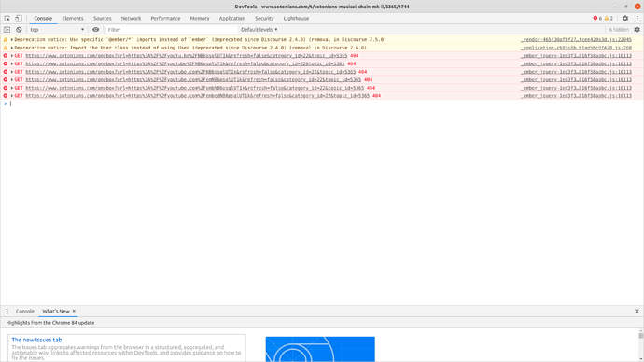Click the 404 status on the youtu.be row
The image size is (644, 362).
coord(355,56)
